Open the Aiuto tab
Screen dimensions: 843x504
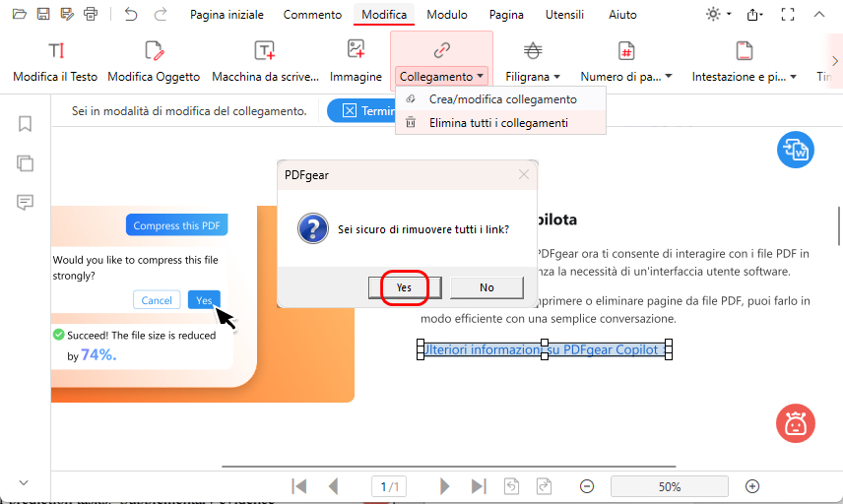622,15
